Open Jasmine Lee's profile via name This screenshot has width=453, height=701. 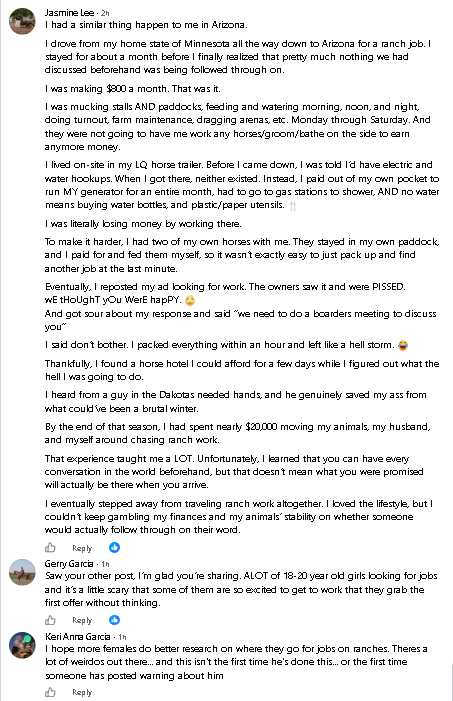pos(69,13)
